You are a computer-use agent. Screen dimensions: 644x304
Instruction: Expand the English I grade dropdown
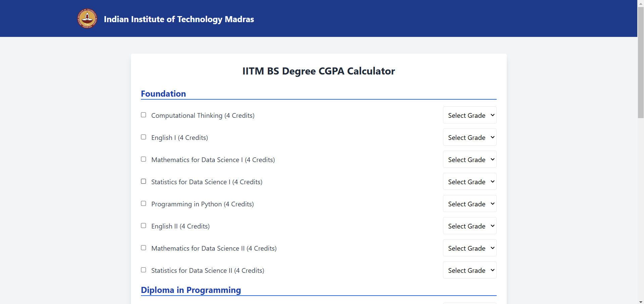pyautogui.click(x=469, y=137)
